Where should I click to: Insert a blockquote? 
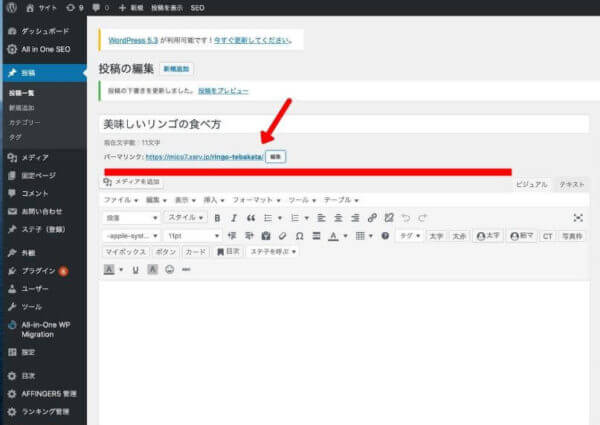pos(251,218)
